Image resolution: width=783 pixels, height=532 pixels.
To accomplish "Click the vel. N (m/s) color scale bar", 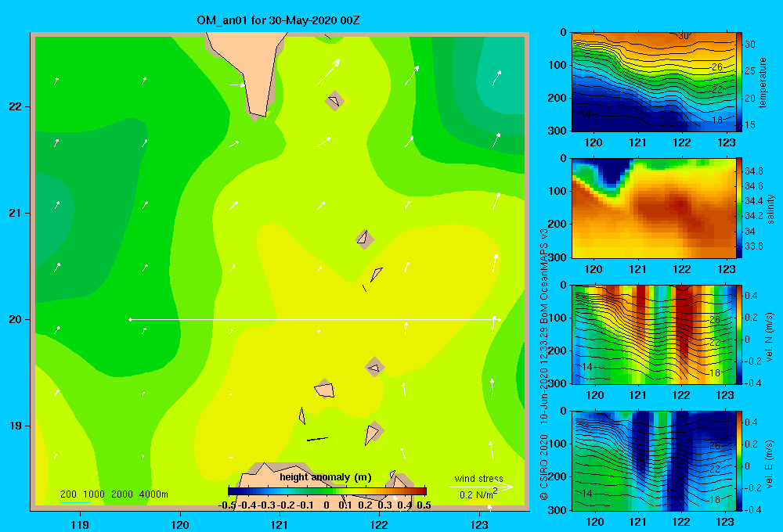I will point(739,334).
